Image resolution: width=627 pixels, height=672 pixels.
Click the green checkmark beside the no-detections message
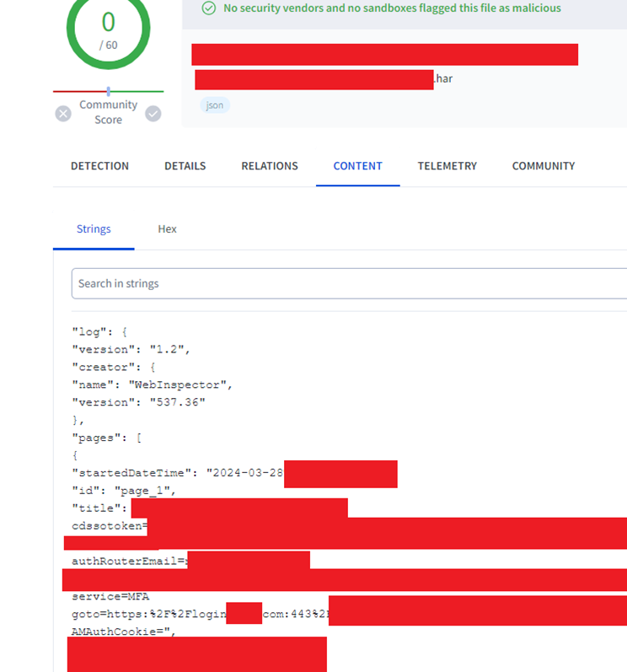pyautogui.click(x=208, y=8)
